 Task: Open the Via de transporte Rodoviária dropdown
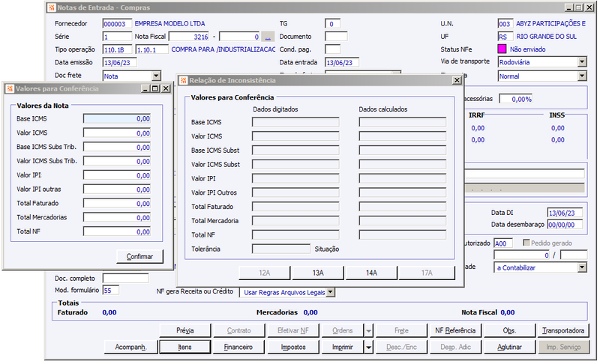(x=582, y=62)
